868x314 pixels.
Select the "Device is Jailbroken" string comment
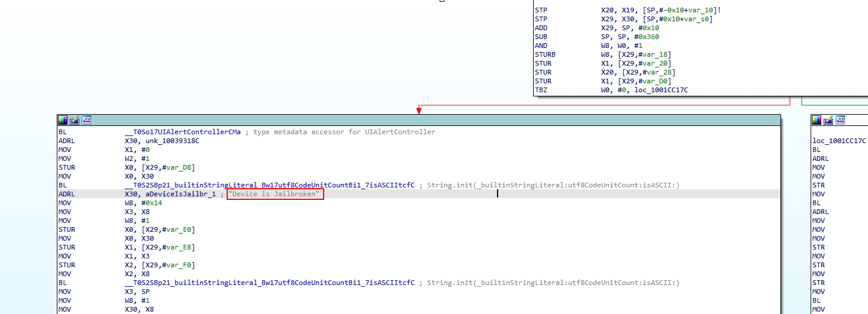[275, 194]
